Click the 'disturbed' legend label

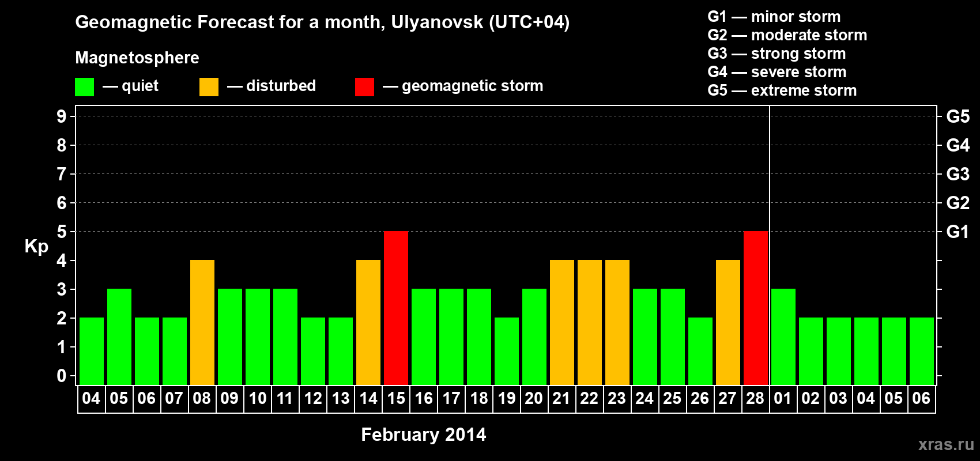click(x=281, y=86)
